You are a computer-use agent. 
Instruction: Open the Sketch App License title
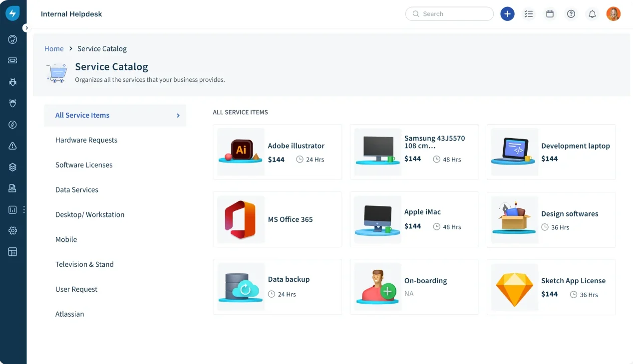point(574,281)
